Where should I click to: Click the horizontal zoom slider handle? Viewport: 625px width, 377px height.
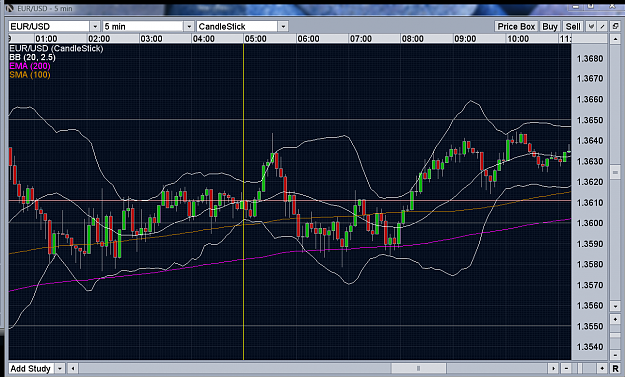pyautogui.click(x=580, y=368)
